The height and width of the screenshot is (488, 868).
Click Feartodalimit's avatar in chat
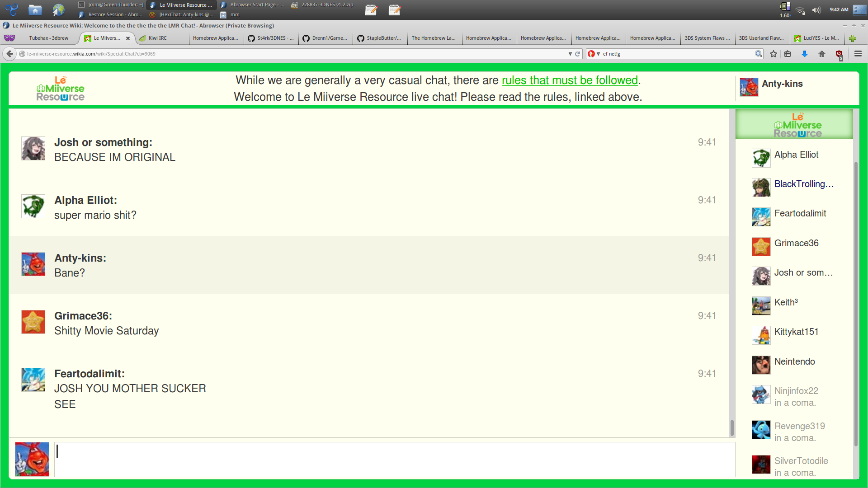(33, 380)
